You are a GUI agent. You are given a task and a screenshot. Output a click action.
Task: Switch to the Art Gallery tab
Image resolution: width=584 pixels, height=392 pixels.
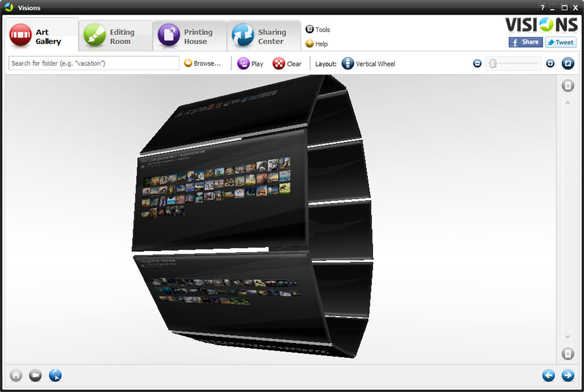[41, 35]
